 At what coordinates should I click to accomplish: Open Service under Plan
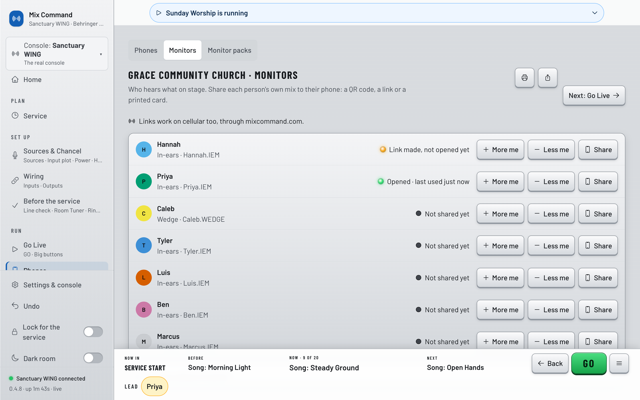click(x=57, y=116)
